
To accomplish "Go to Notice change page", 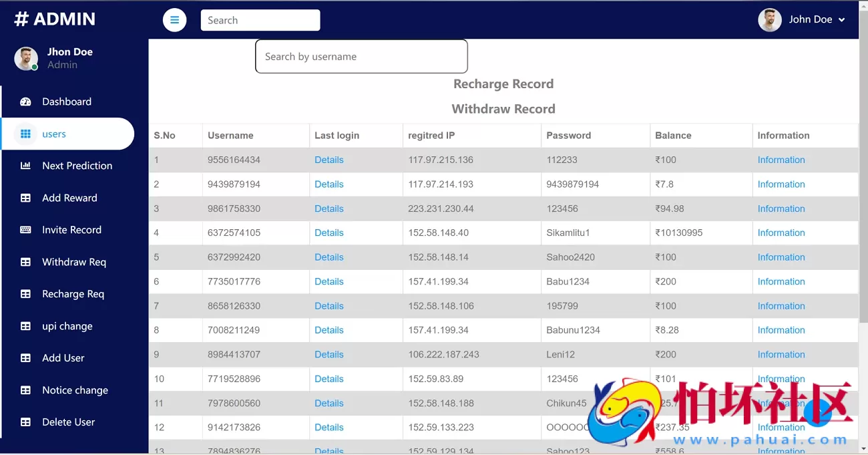I will 75,390.
